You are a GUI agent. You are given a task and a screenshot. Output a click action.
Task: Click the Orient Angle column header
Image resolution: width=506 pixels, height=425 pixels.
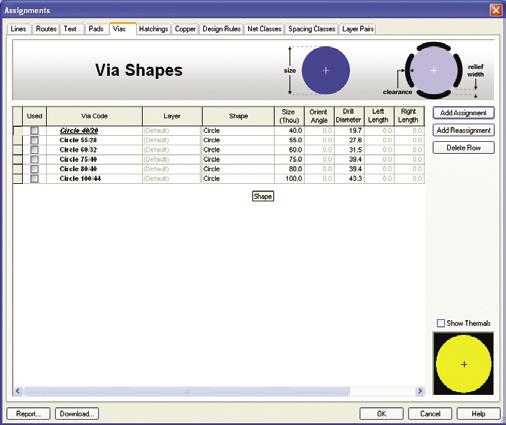(x=319, y=116)
